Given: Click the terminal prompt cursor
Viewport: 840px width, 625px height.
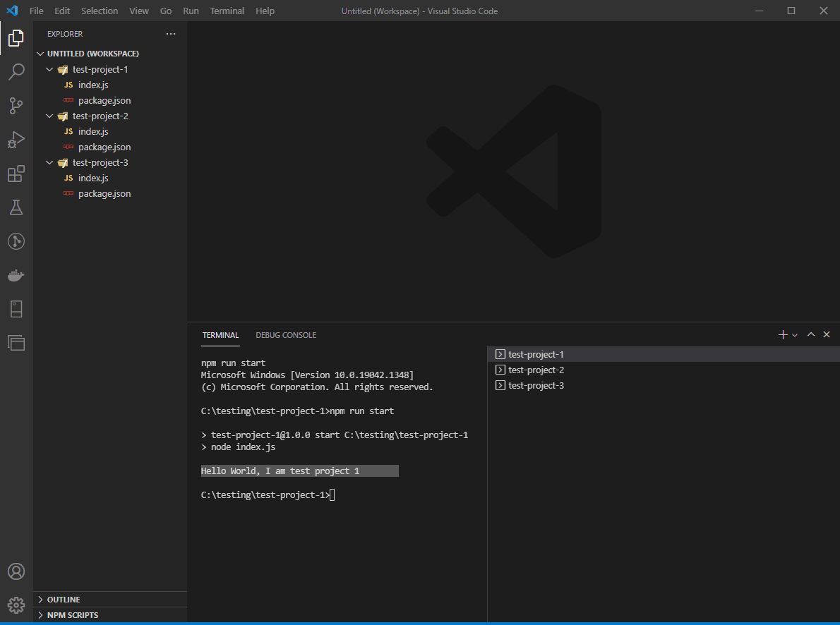Looking at the screenshot, I should [332, 495].
